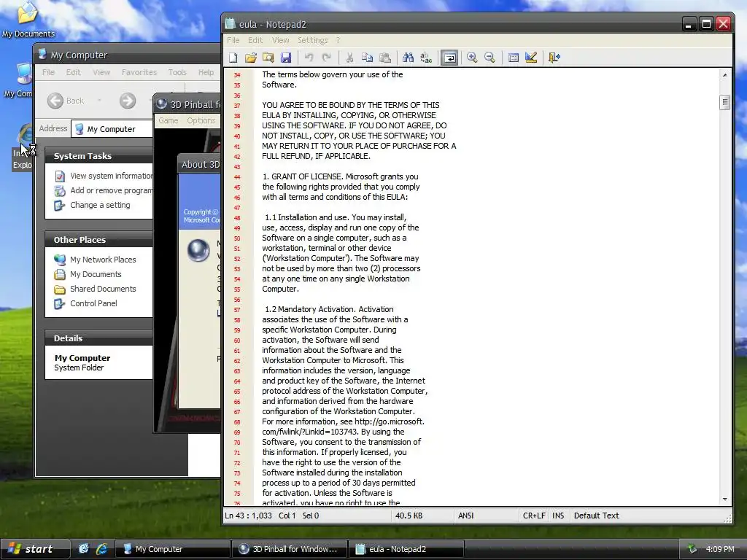The width and height of the screenshot is (747, 560).
Task: Collapse the Other Places panel header
Action: click(98, 240)
